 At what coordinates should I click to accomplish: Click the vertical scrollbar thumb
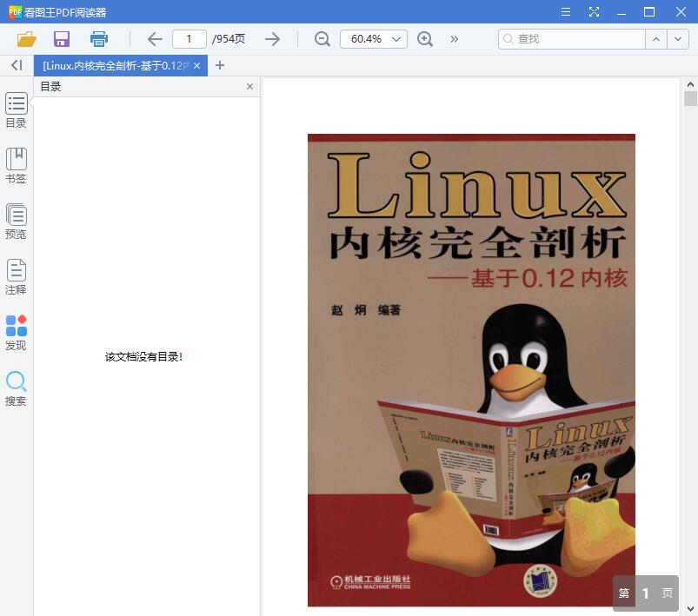[690, 98]
